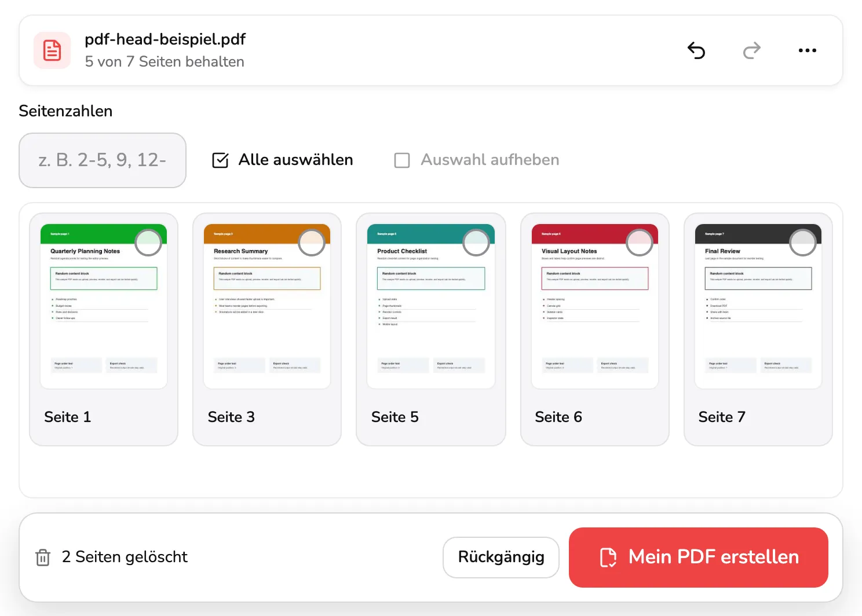The image size is (862, 616).
Task: Click the red PDF file icon
Action: (x=52, y=50)
